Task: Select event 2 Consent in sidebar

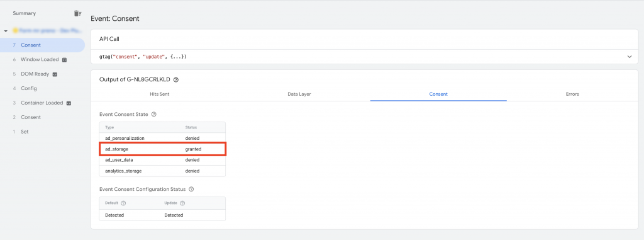Action: point(42,117)
